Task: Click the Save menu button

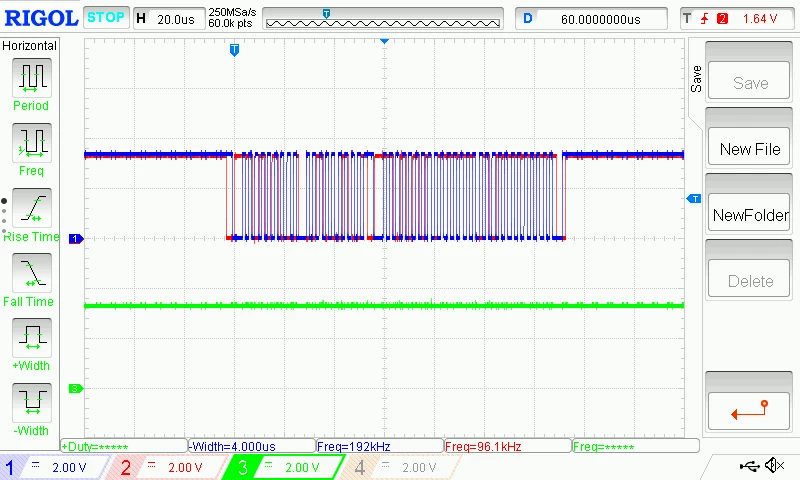Action: tap(748, 81)
